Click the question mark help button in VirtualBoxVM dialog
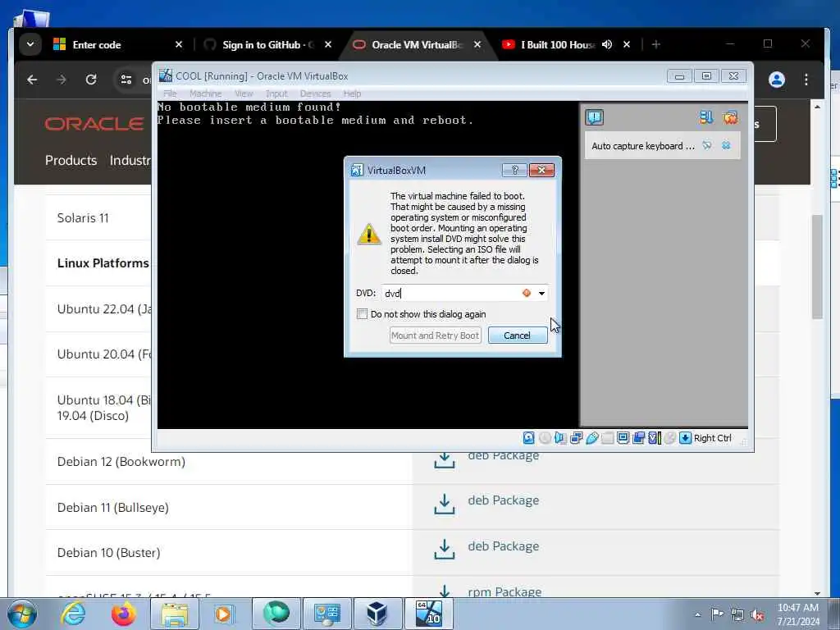 [515, 170]
